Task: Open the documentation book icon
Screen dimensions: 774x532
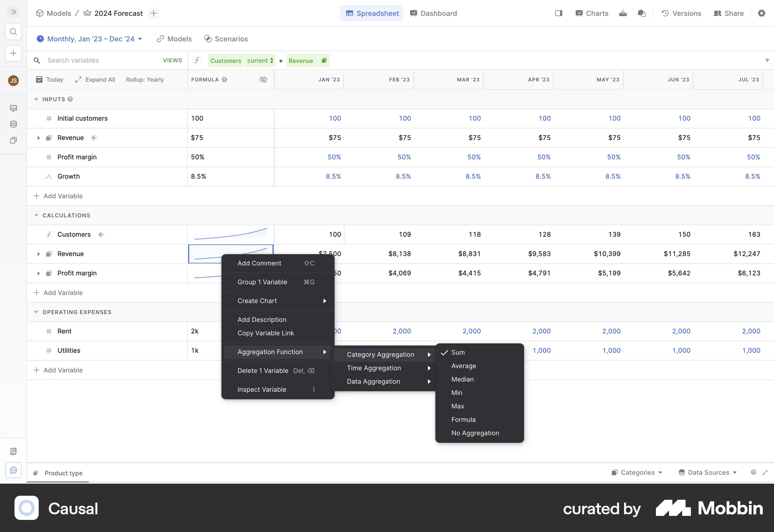Action: coord(13,451)
